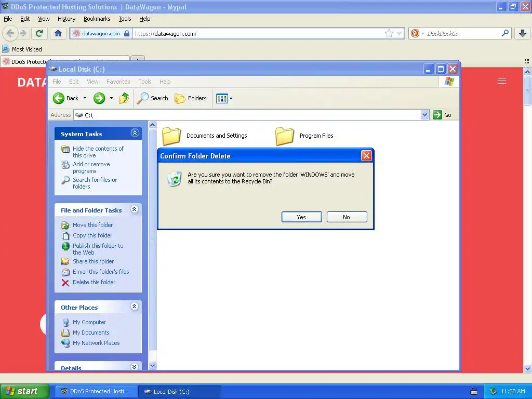Click the Explorer sidebar scroll down arrow

[152, 365]
